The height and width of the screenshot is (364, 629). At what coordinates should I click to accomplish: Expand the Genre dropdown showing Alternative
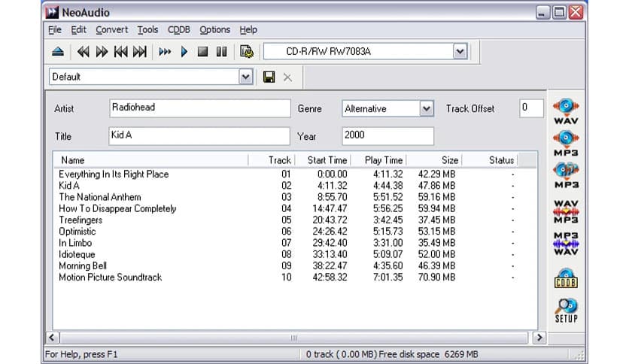[x=427, y=109]
